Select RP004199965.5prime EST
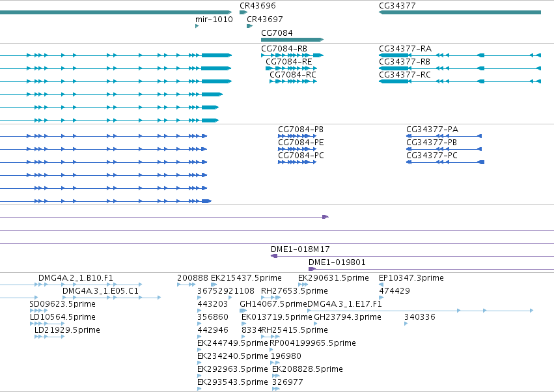This screenshot has width=554, height=392. tap(312, 344)
